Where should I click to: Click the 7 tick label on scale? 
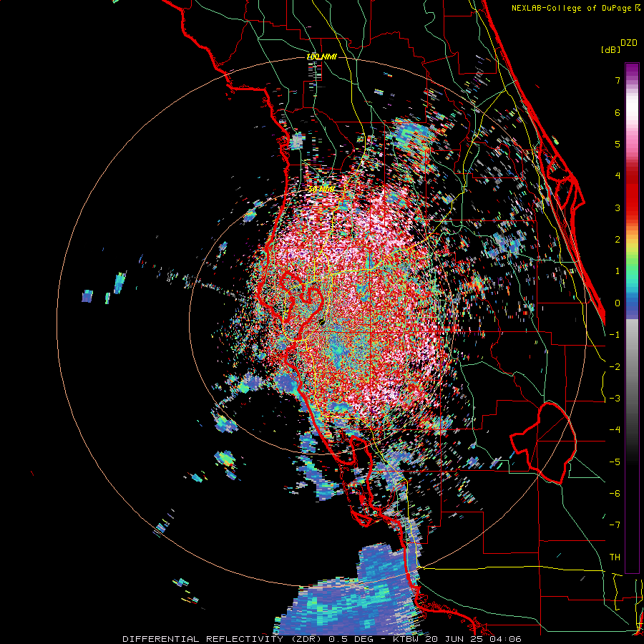coord(618,80)
